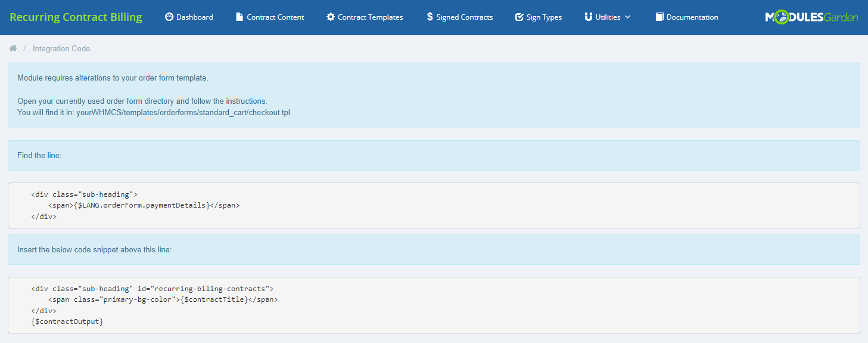
Task: Click 'Insert the below code snippet' text
Action: (x=94, y=249)
